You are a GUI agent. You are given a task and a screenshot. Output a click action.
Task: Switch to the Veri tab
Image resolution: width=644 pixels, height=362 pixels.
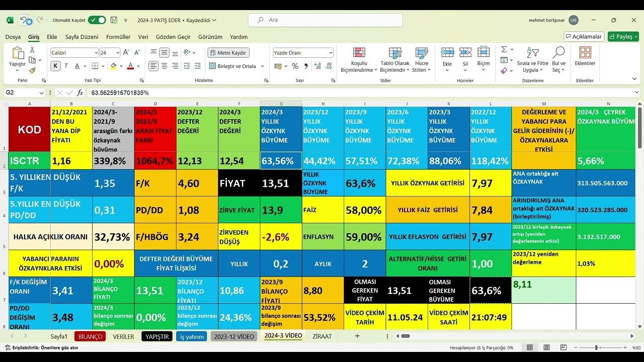point(143,37)
